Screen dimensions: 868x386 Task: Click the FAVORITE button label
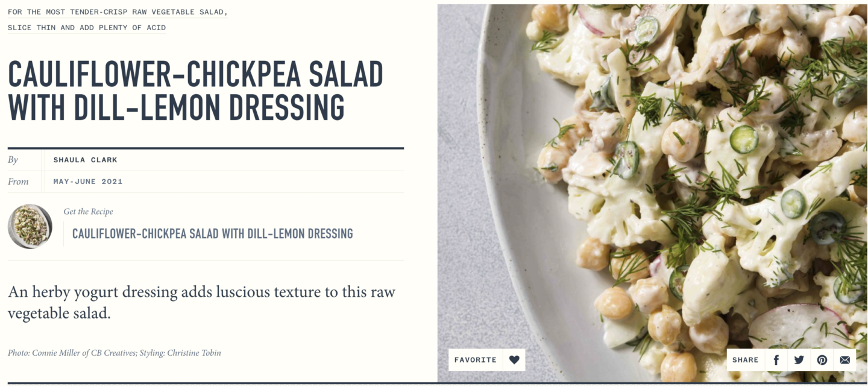tap(476, 359)
